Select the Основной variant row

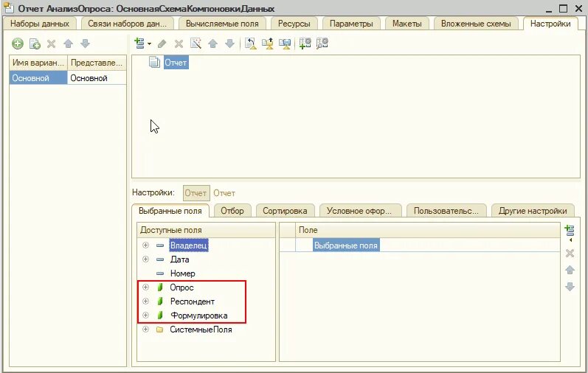tap(68, 78)
